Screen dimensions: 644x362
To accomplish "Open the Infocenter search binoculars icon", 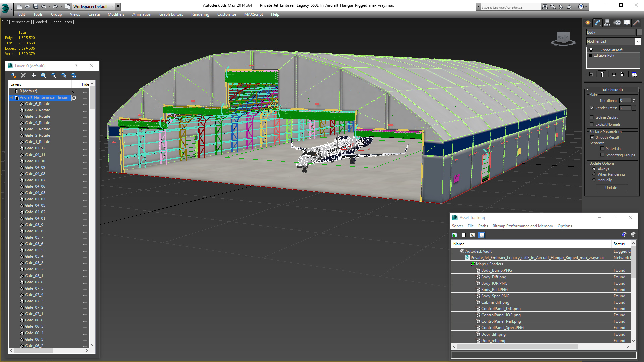I will coord(545,7).
